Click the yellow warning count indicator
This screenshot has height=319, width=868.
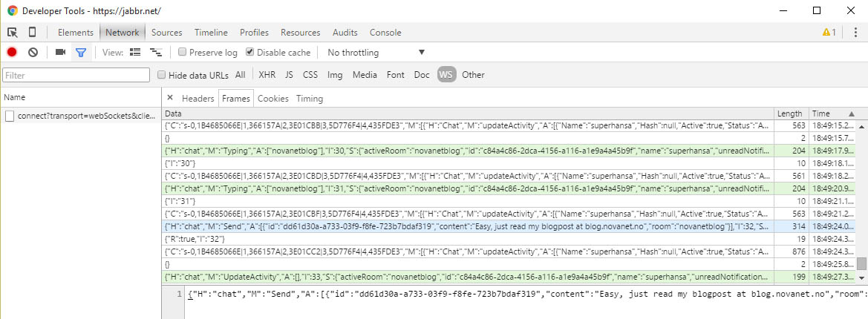click(x=829, y=33)
